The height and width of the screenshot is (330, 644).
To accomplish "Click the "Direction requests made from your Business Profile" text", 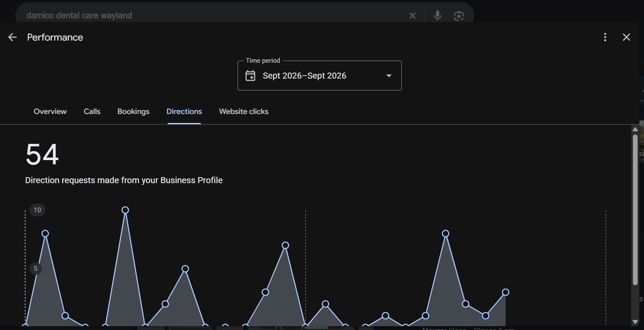I will coord(124,180).
